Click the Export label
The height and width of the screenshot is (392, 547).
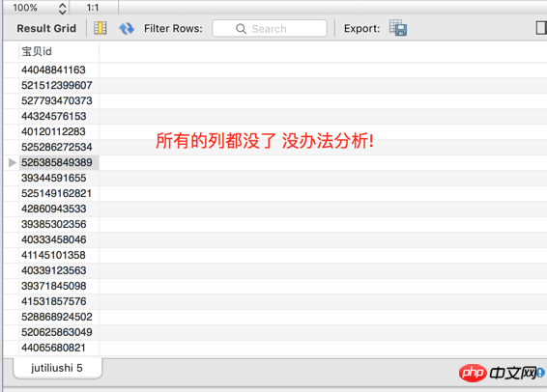pyautogui.click(x=361, y=29)
